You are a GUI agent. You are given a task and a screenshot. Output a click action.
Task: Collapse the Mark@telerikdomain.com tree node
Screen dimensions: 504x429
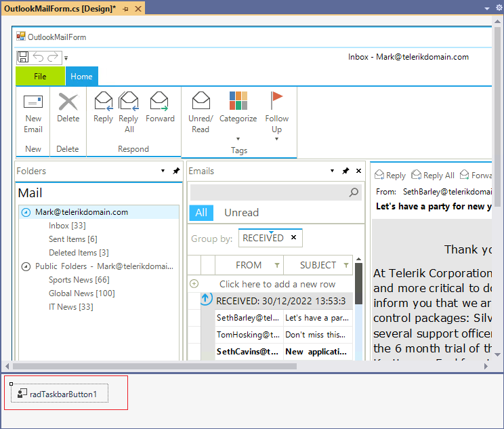(x=26, y=212)
